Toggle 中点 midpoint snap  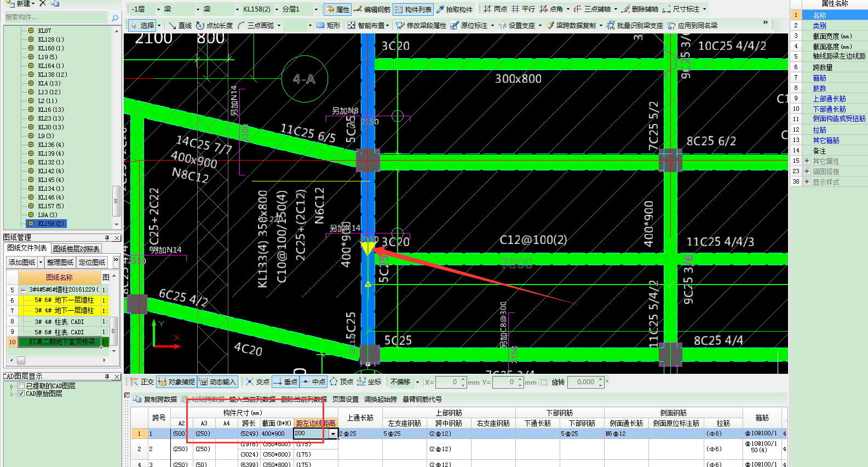pos(314,382)
